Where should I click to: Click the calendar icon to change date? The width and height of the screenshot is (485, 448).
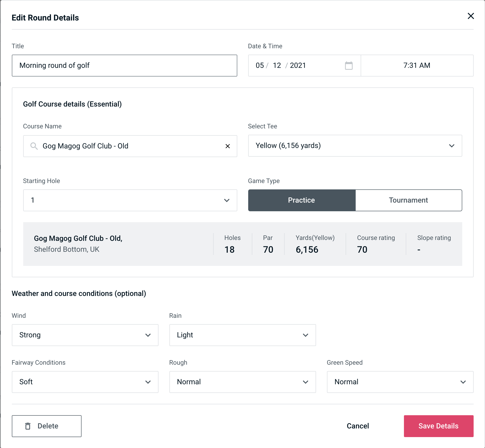pyautogui.click(x=349, y=66)
